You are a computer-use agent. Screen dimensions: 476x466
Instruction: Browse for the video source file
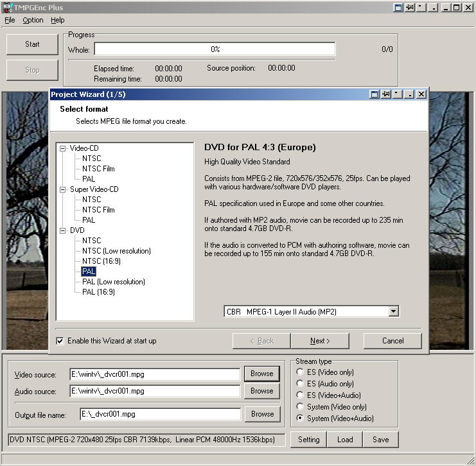[x=261, y=374]
